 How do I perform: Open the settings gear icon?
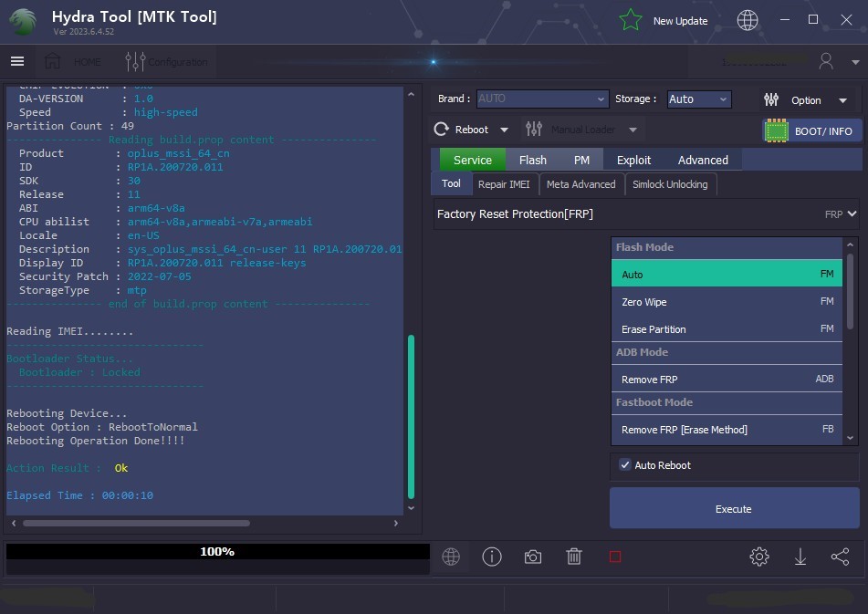[x=759, y=557]
